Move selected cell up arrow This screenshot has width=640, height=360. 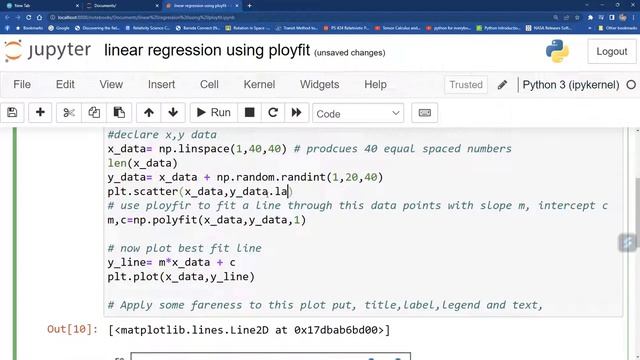coord(149,113)
